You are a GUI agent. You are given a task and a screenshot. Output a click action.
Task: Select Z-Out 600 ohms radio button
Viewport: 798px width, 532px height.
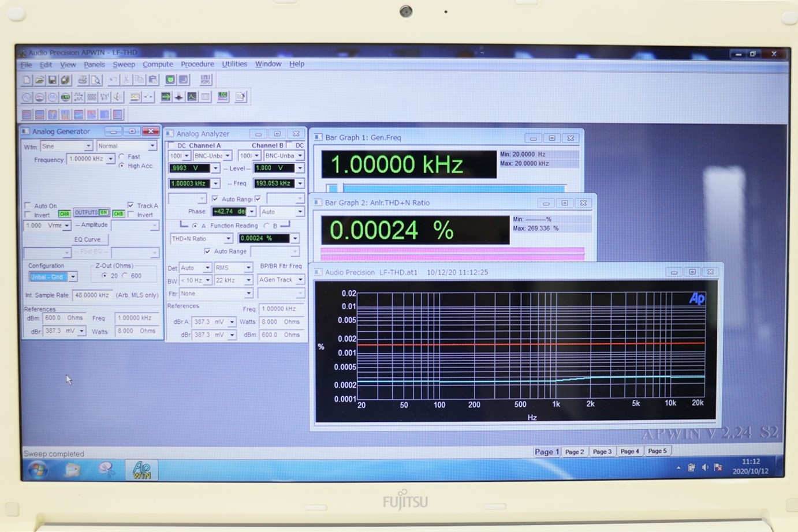click(125, 276)
